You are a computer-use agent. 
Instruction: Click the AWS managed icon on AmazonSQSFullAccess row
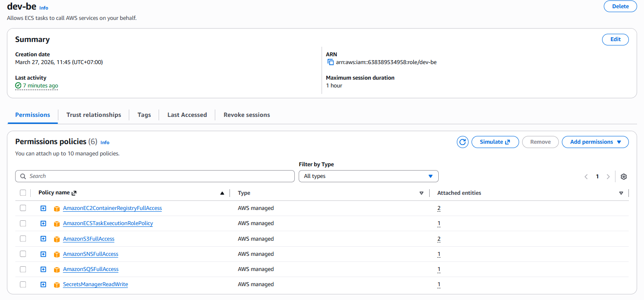coord(57,269)
